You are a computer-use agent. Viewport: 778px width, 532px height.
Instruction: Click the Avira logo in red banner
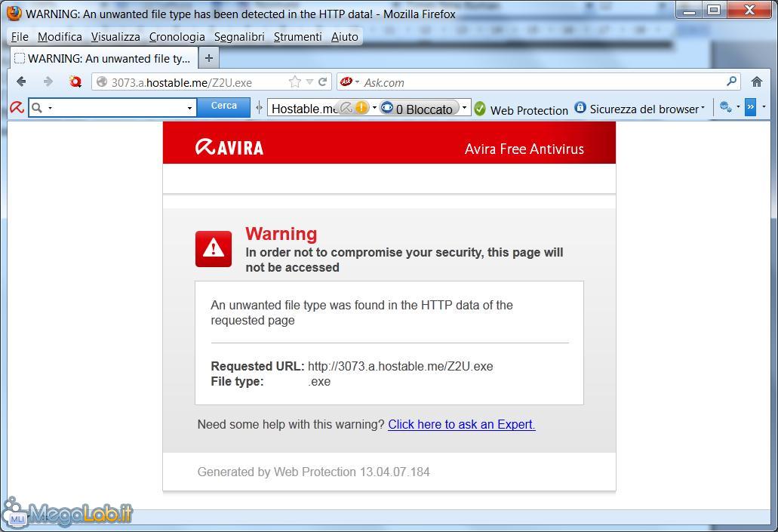coord(229,147)
